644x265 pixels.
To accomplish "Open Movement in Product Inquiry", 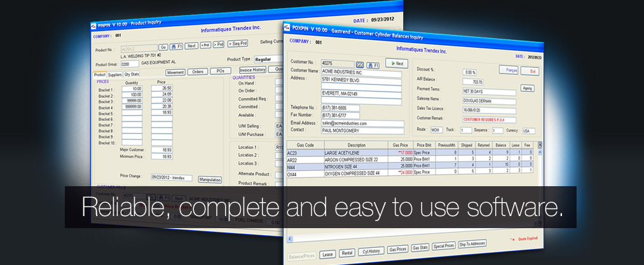I will click(x=176, y=72).
